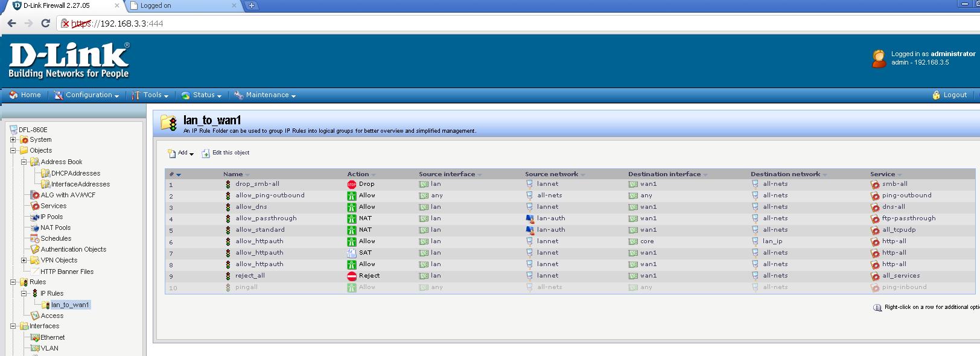Viewport: 980px width, 356px height.
Task: Switch to the Logged on browser tab
Action: click(x=181, y=5)
